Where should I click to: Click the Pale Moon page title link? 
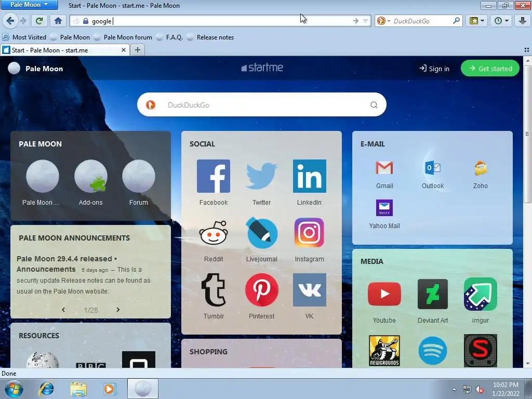point(44,69)
